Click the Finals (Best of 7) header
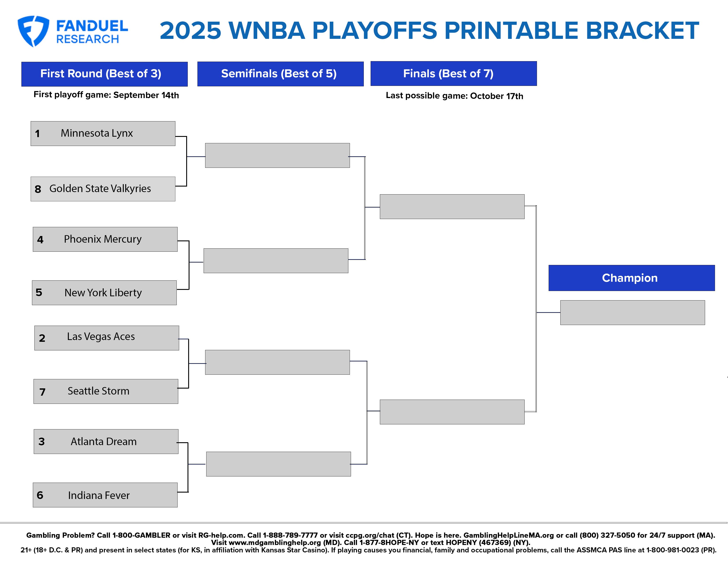Screen dimensions: 728x563 (x=454, y=73)
